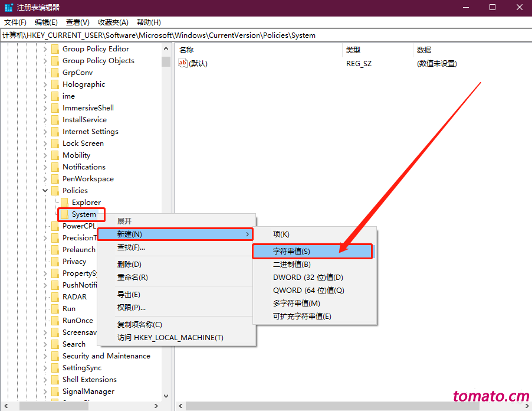
Task: Open the 新建(N) submenu arrow
Action: [248, 234]
